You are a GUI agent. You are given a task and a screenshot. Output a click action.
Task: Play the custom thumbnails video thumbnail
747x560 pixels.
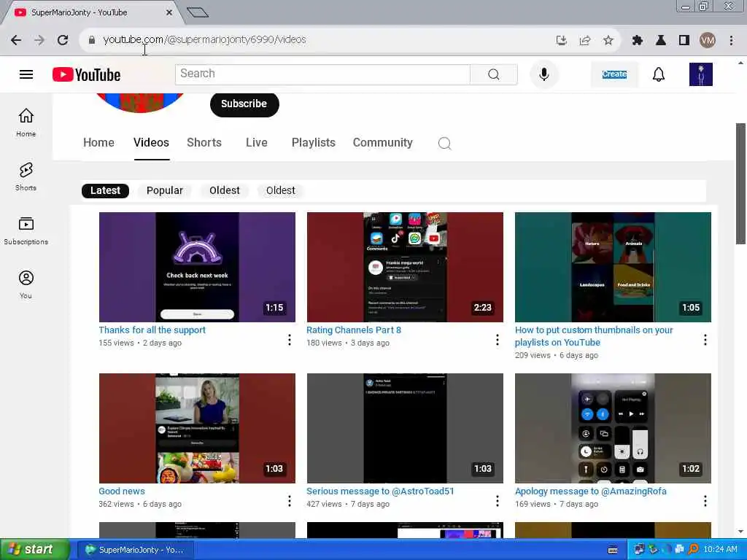pyautogui.click(x=613, y=267)
